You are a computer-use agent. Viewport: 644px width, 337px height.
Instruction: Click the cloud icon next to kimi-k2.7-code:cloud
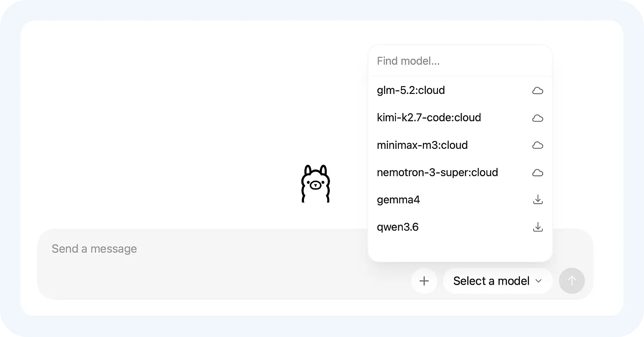[538, 118]
